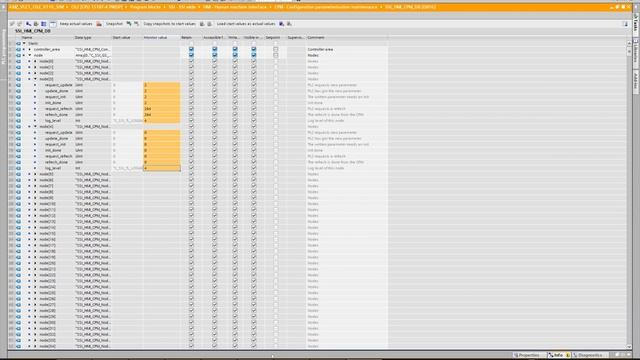Expand node[5]
This screenshot has width=640, height=360.
pyautogui.click(x=35, y=174)
